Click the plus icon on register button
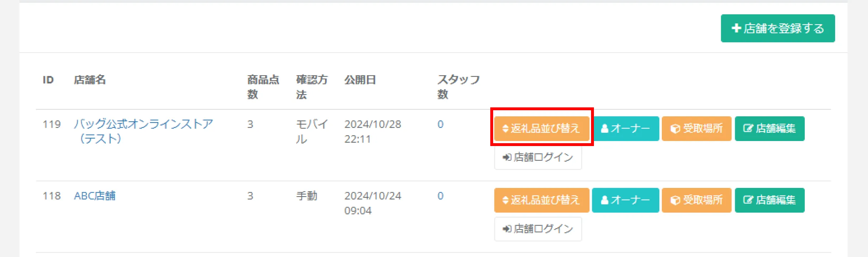This screenshot has width=868, height=257. coord(736,28)
